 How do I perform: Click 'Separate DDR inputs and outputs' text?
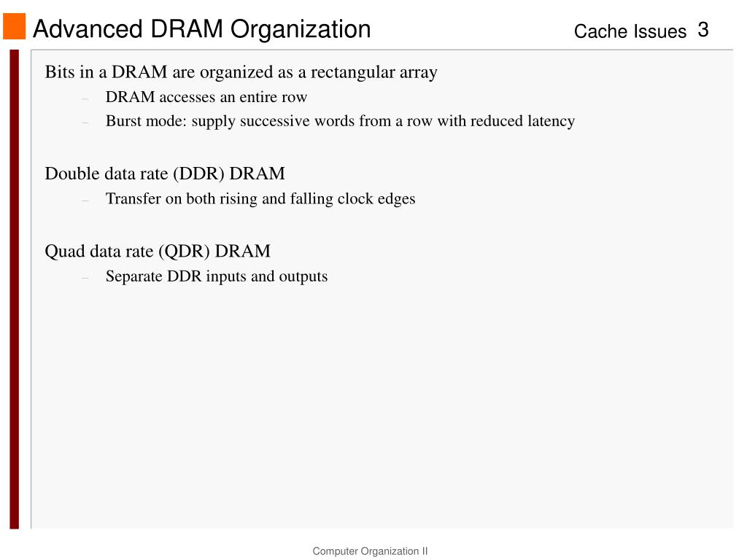coord(217,276)
